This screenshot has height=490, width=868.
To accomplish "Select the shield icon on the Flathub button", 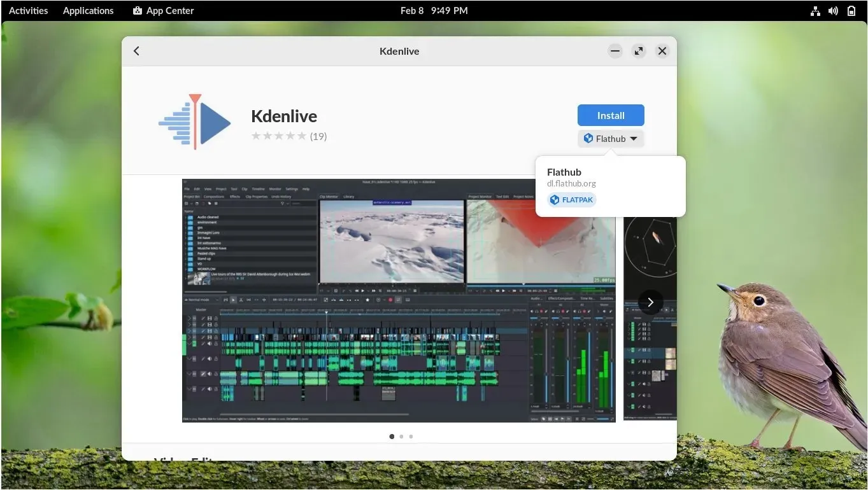I will pyautogui.click(x=587, y=138).
